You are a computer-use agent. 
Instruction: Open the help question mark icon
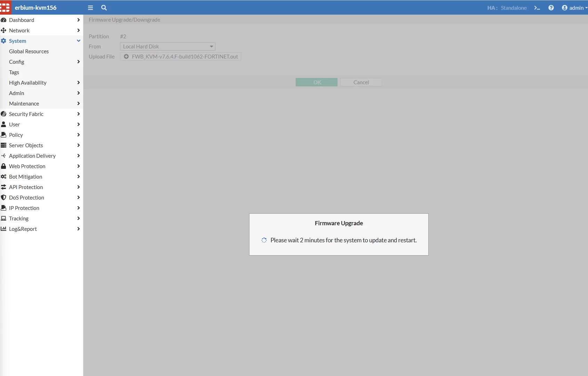(x=551, y=8)
